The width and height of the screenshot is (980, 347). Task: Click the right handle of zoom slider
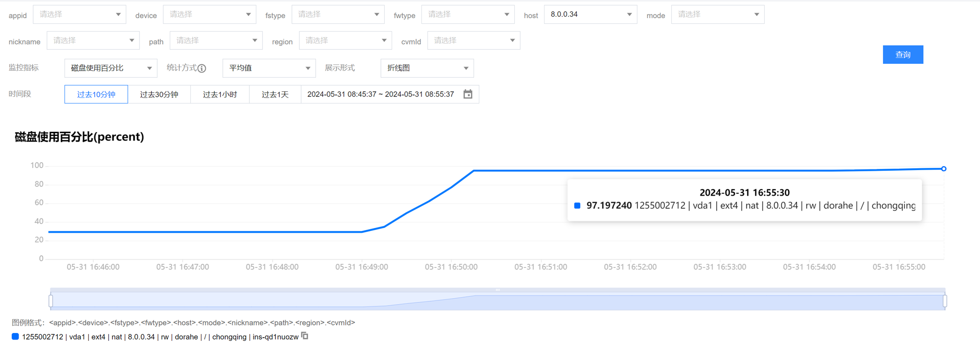(x=945, y=301)
